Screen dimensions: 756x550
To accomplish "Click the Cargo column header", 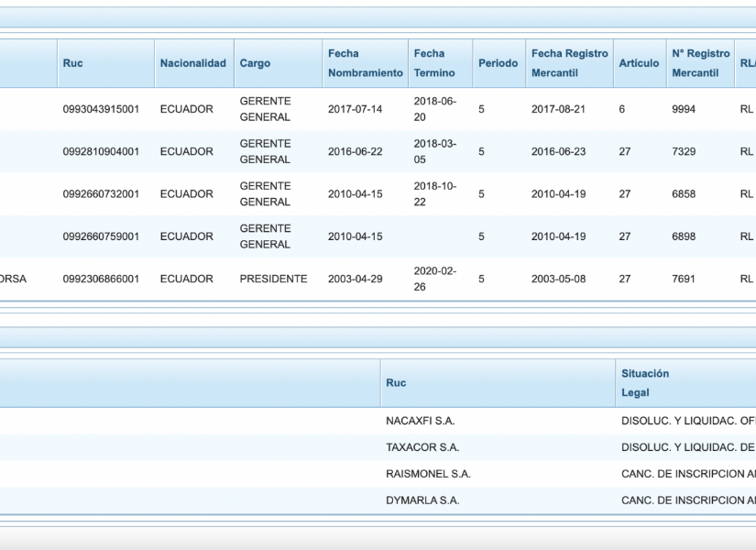I will [x=255, y=63].
